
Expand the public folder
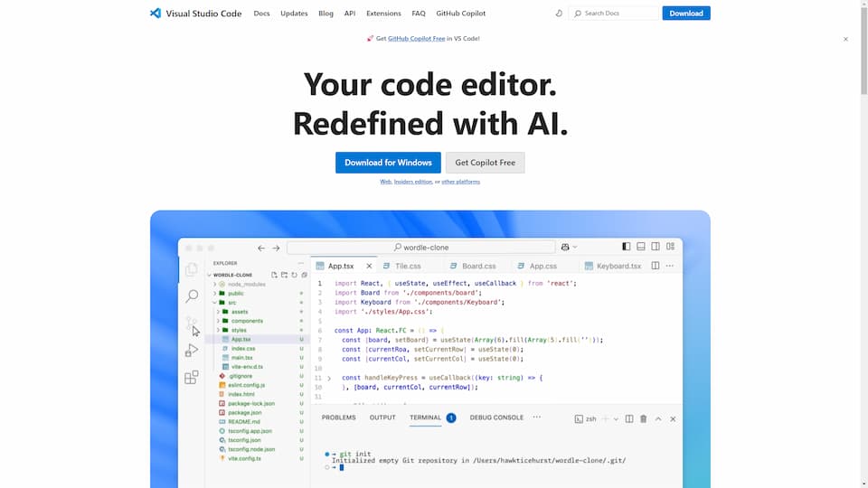point(215,294)
